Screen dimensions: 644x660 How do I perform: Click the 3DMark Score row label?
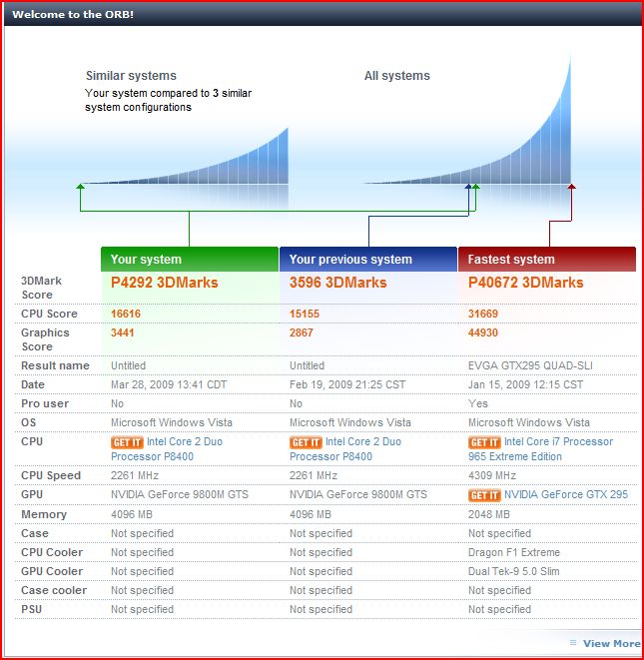(41, 288)
